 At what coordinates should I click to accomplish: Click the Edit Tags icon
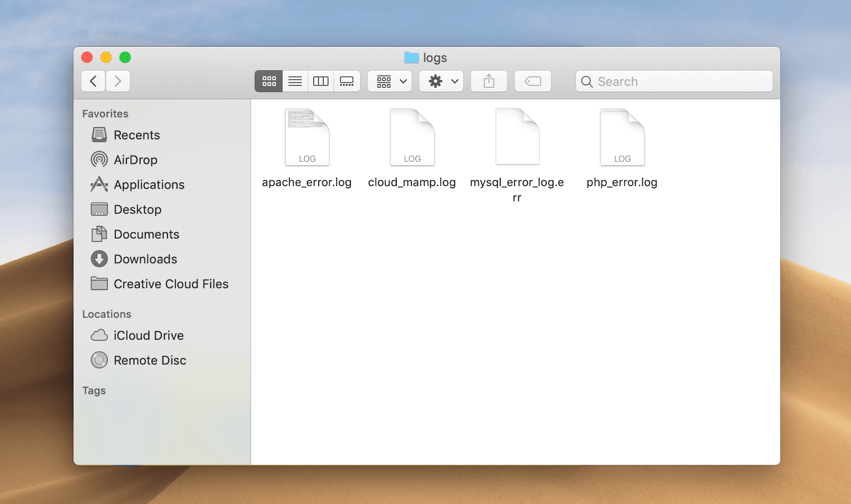click(x=533, y=81)
